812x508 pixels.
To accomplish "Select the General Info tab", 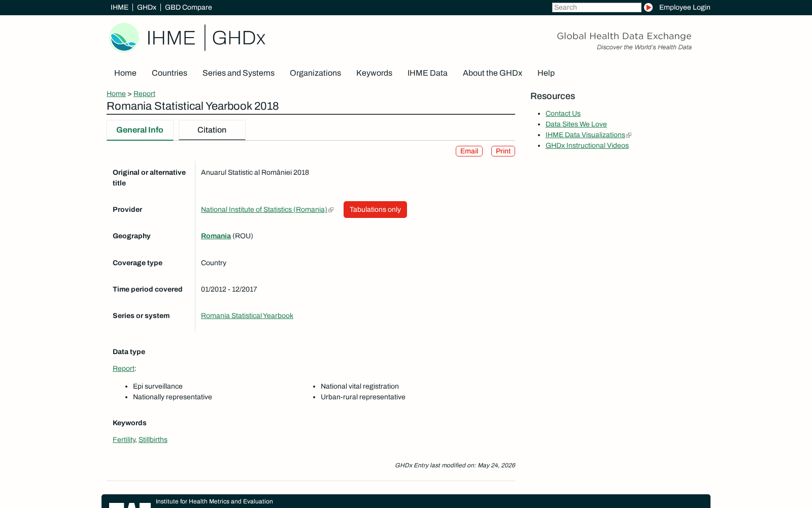I will pos(140,130).
